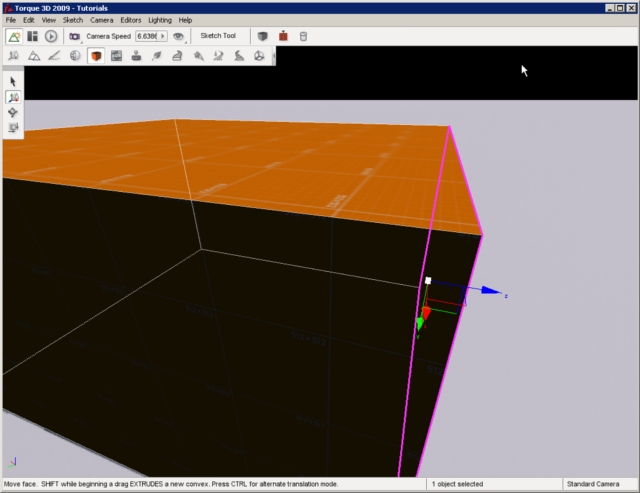The width and height of the screenshot is (640, 493).
Task: Collapse the editor tools toolbar handle
Action: coord(273,56)
